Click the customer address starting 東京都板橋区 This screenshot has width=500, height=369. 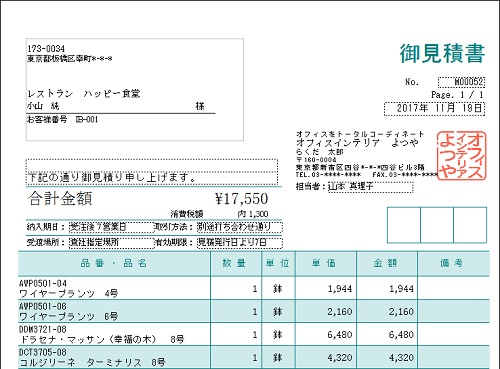coord(70,59)
